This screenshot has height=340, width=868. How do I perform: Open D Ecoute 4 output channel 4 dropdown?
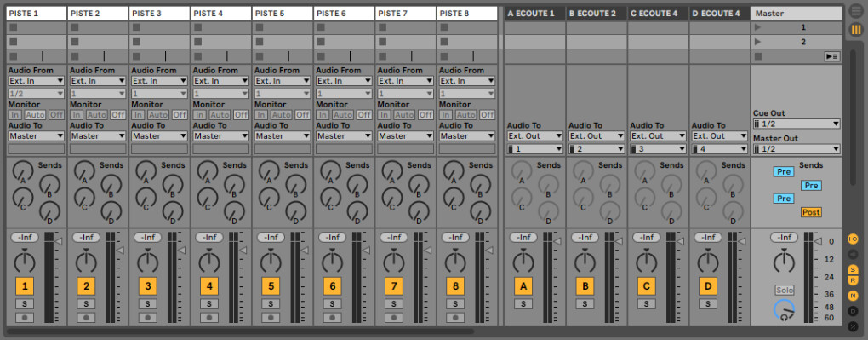[x=720, y=149]
